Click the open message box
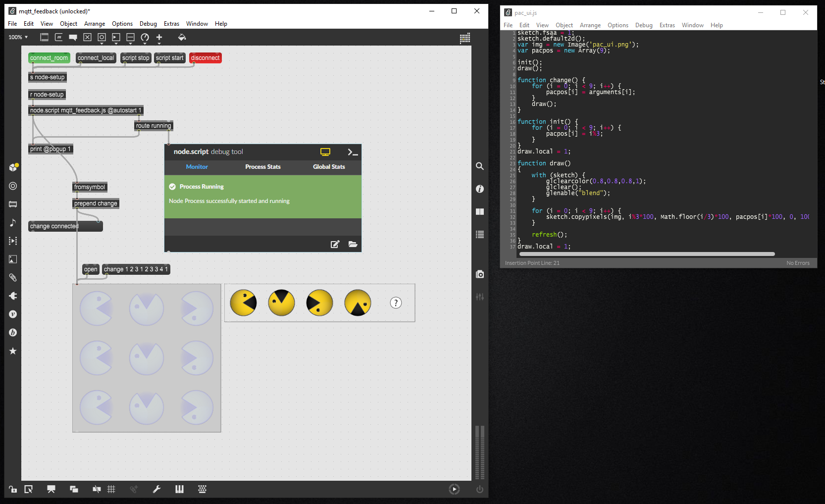825x504 pixels. pyautogui.click(x=91, y=269)
